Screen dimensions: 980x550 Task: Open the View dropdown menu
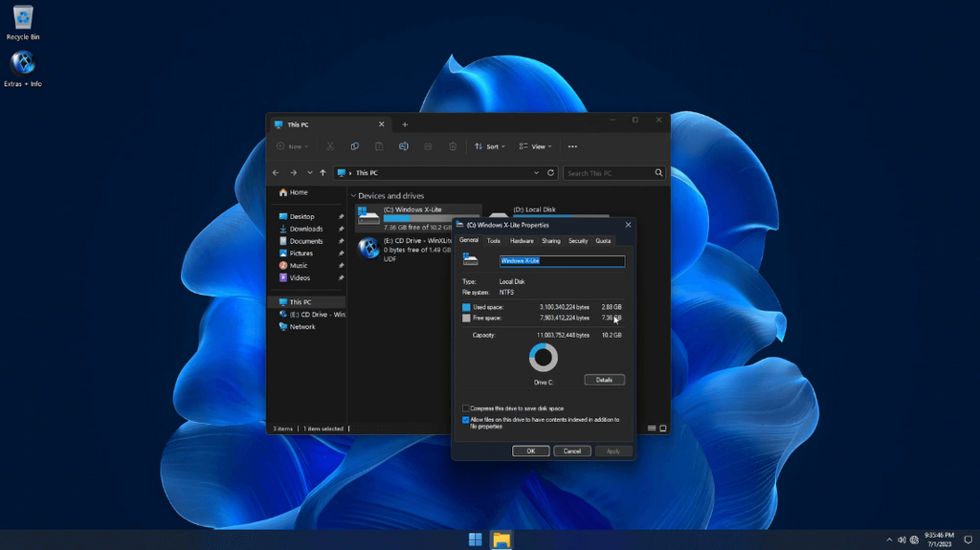click(536, 146)
